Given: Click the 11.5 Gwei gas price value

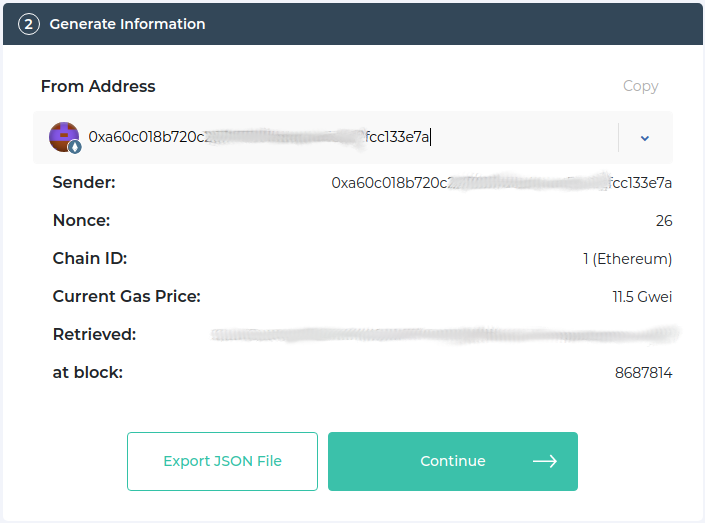Looking at the screenshot, I should pos(642,297).
